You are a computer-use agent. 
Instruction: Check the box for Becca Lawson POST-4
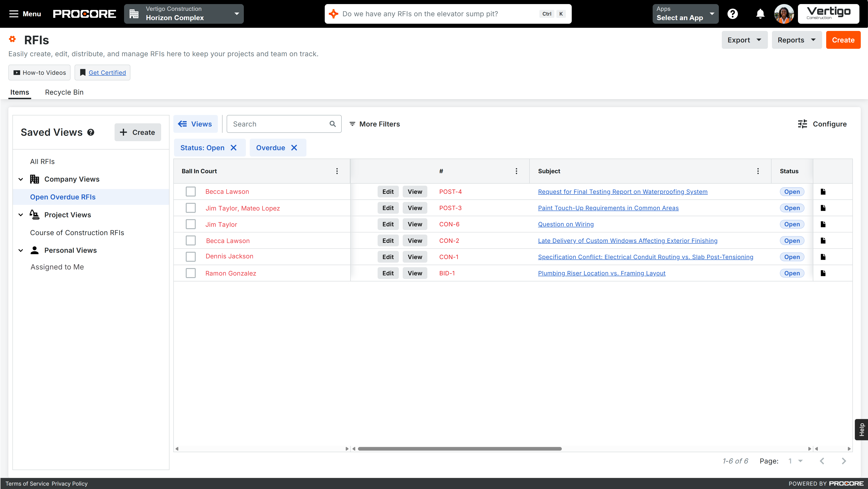tap(191, 192)
